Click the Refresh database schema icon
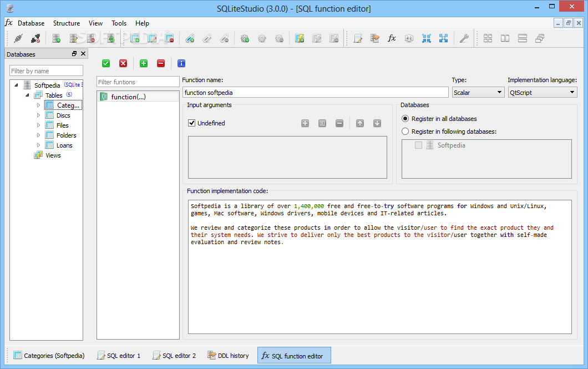588x369 pixels. (110, 38)
